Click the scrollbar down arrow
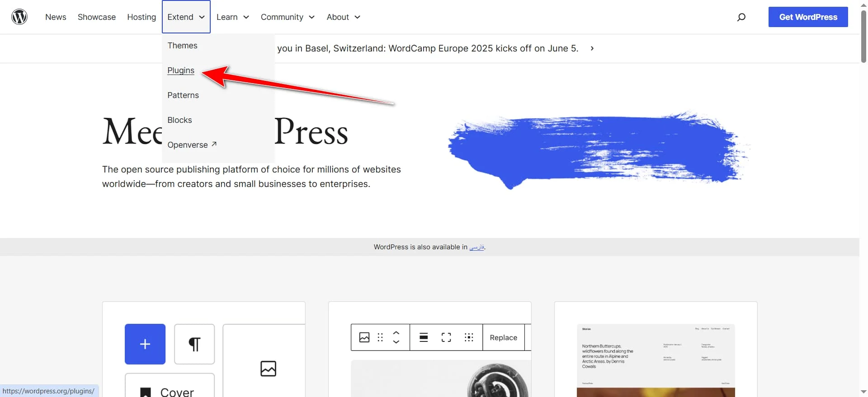The image size is (868, 397). pos(863,392)
